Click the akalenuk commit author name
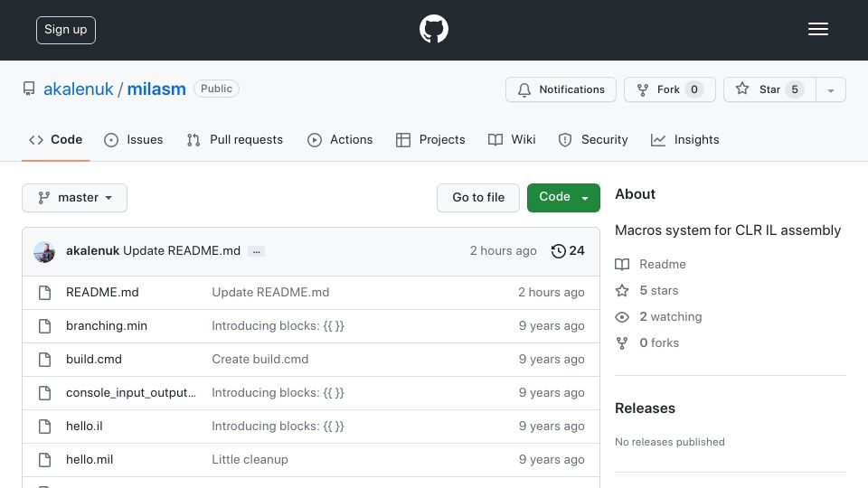This screenshot has width=868, height=488. (x=92, y=250)
